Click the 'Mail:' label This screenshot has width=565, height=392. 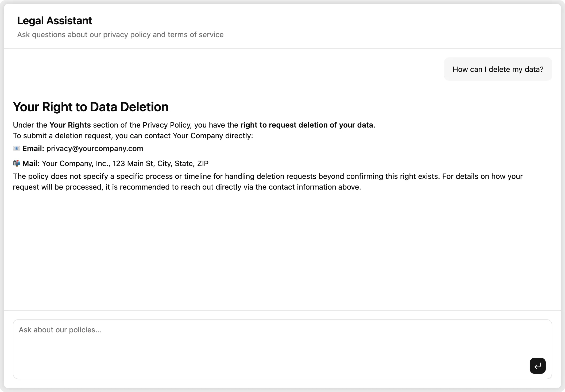point(31,163)
